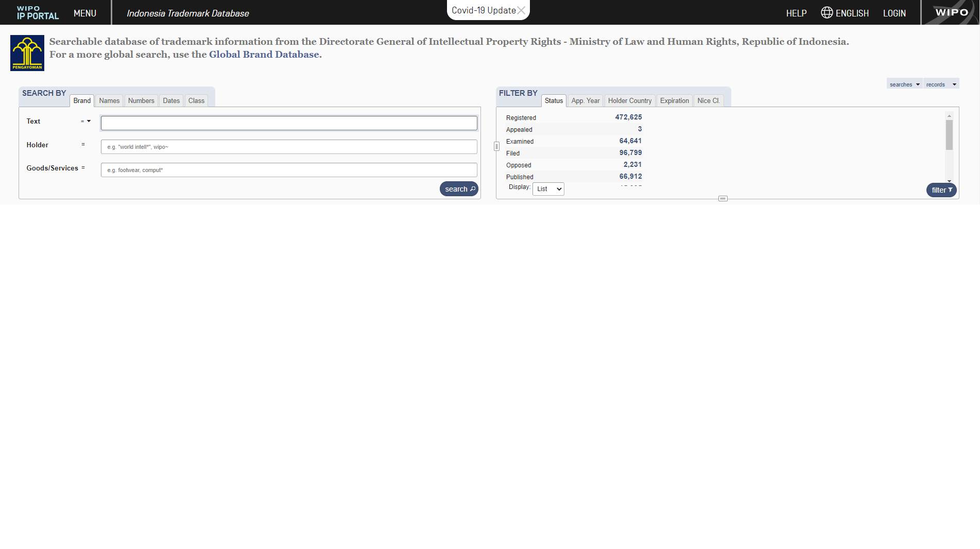Screen dimensions: 980x549
Task: Click the WIPO IP Portal logo
Action: coord(36,12)
